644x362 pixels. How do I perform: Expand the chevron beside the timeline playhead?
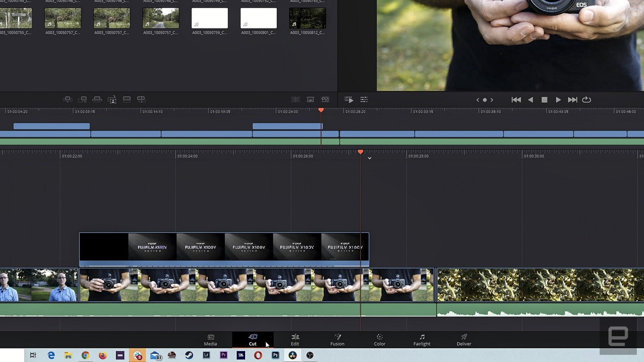click(x=369, y=158)
